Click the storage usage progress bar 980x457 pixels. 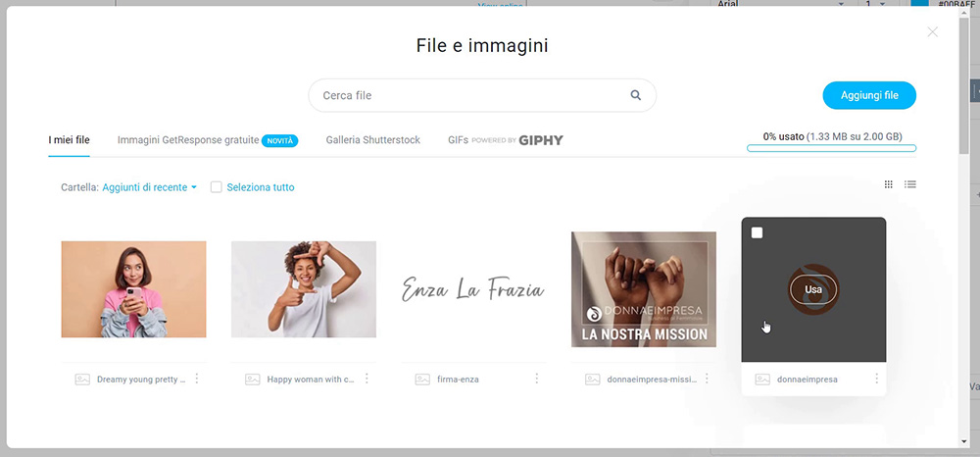tap(831, 148)
